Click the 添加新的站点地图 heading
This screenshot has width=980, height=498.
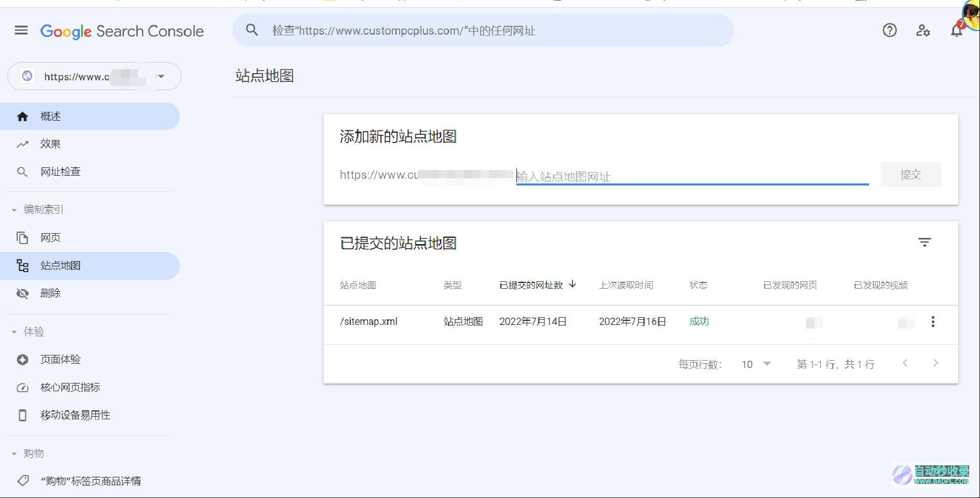click(x=398, y=136)
